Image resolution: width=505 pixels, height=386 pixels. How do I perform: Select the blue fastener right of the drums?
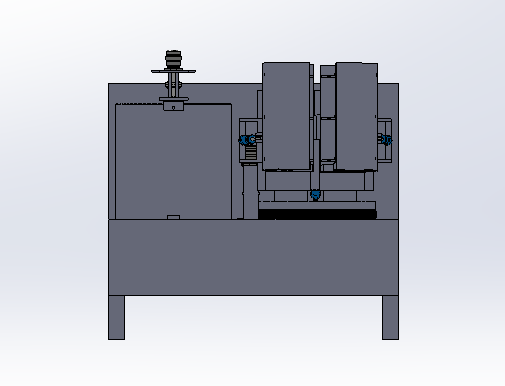(x=386, y=140)
